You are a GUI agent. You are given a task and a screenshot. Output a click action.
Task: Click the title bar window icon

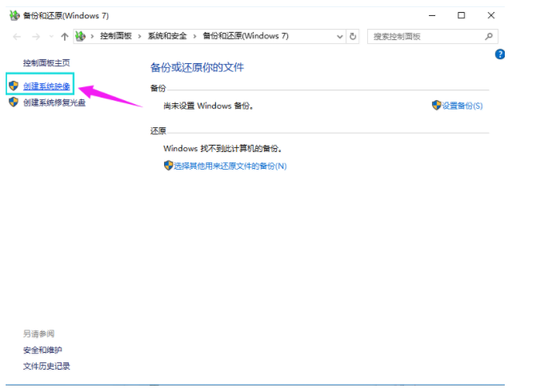tap(14, 15)
